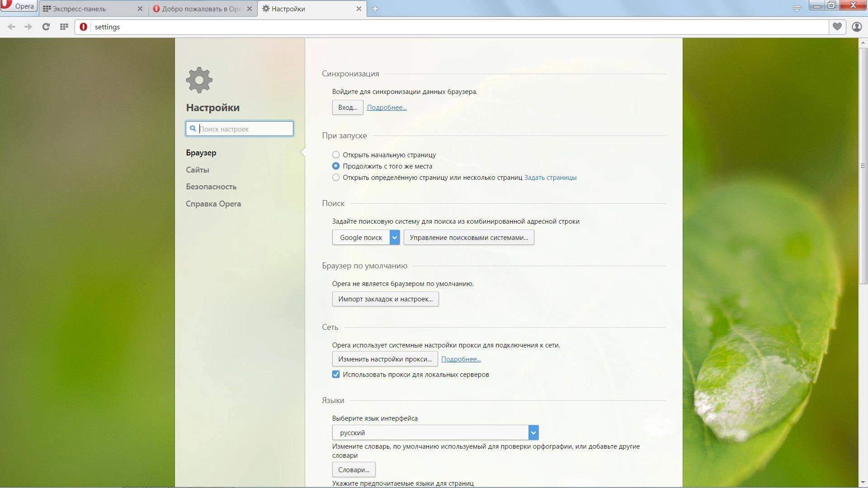
Task: Click the Opera badge in address bar
Action: [83, 27]
